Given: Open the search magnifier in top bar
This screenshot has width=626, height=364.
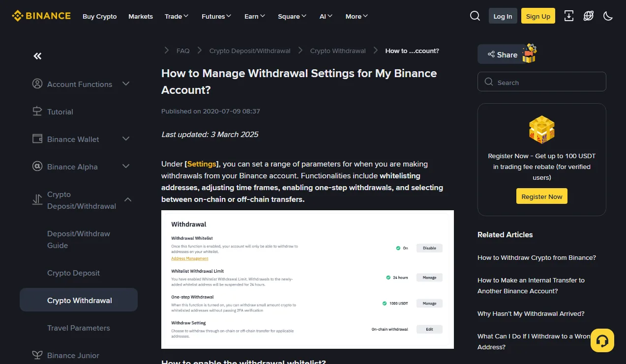Looking at the screenshot, I should [475, 16].
